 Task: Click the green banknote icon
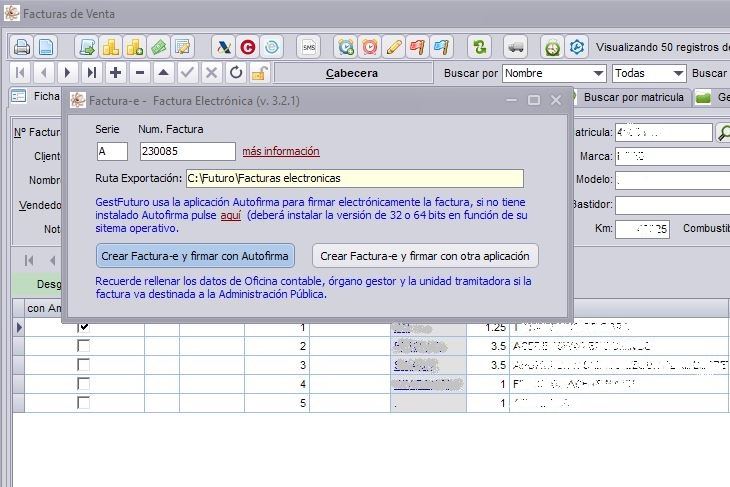coord(159,47)
